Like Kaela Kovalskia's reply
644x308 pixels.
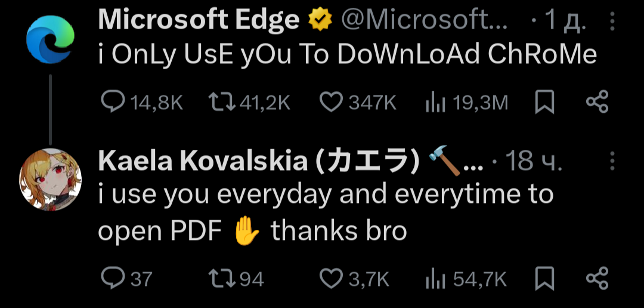point(331,278)
